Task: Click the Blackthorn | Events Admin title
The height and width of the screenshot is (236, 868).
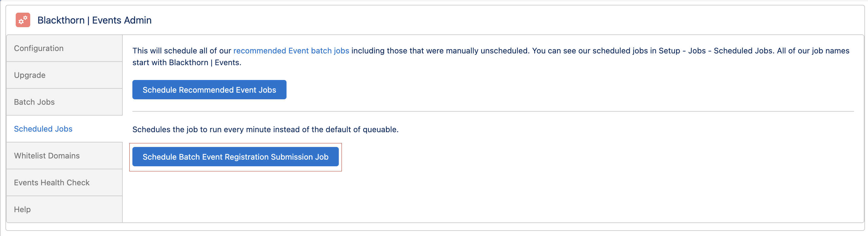Action: pos(94,20)
